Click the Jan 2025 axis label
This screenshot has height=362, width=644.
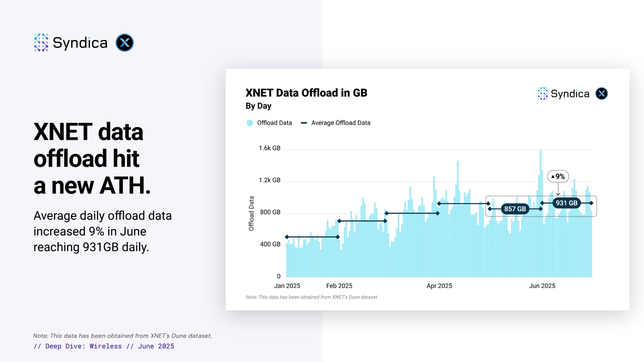287,286
